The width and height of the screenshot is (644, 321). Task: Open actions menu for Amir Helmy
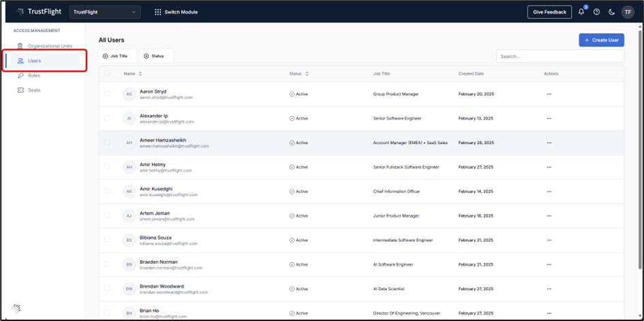coord(549,167)
